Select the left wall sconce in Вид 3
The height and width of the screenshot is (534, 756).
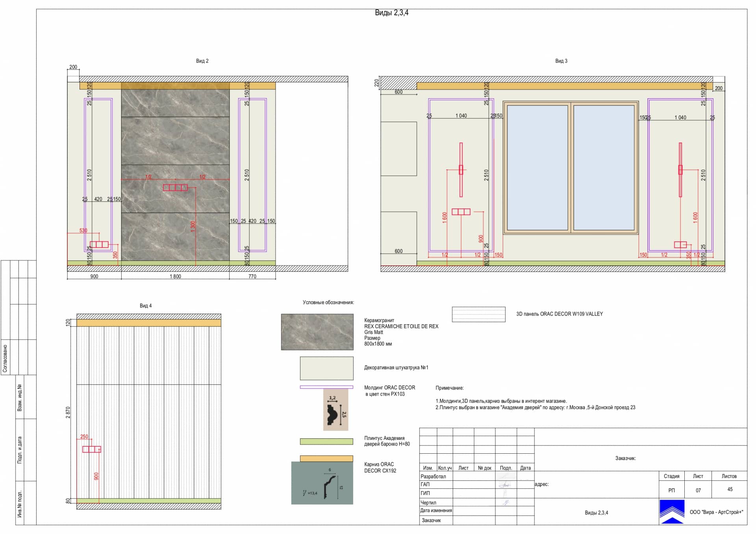(461, 170)
